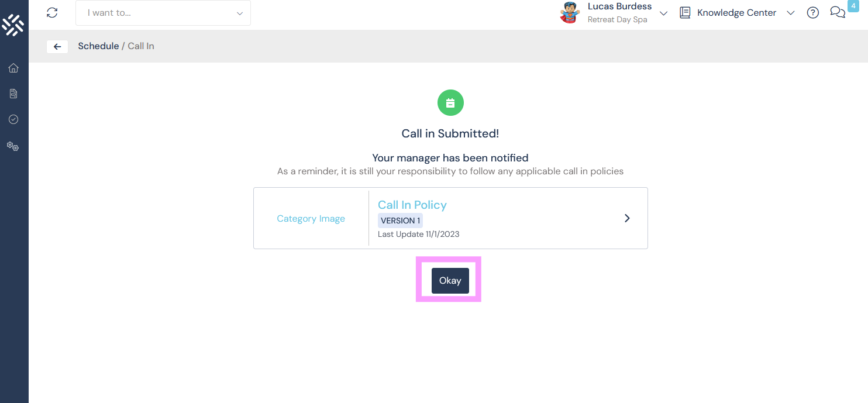Click the back arrow button
868x403 pixels.
click(x=57, y=47)
